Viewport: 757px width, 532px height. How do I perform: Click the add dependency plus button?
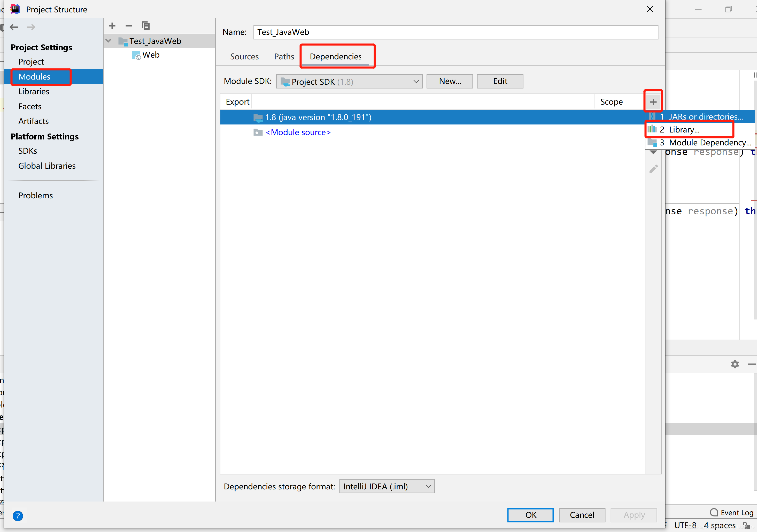653,102
